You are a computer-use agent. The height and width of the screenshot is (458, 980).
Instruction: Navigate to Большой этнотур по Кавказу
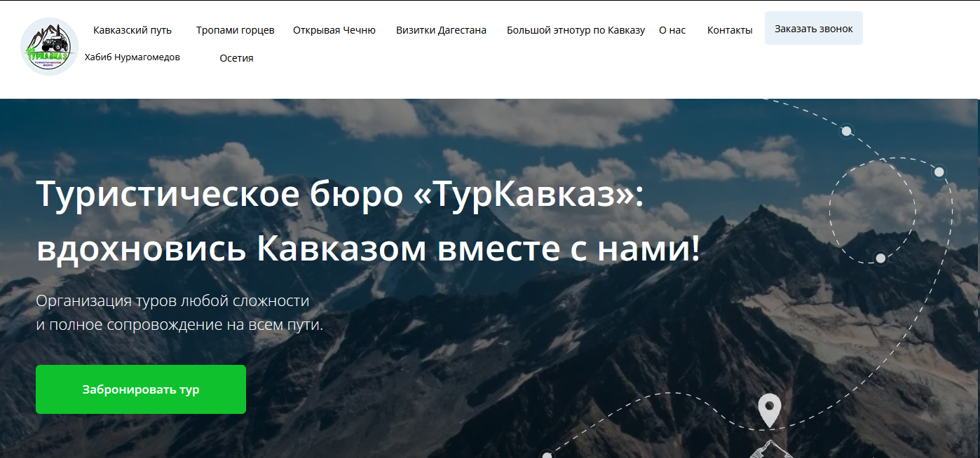click(576, 30)
